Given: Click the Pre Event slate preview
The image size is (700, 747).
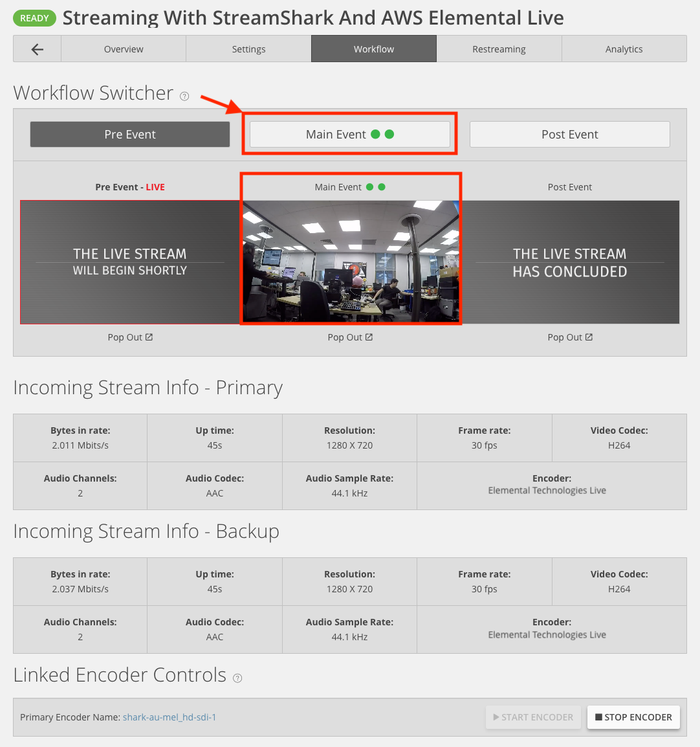Looking at the screenshot, I should 130,262.
